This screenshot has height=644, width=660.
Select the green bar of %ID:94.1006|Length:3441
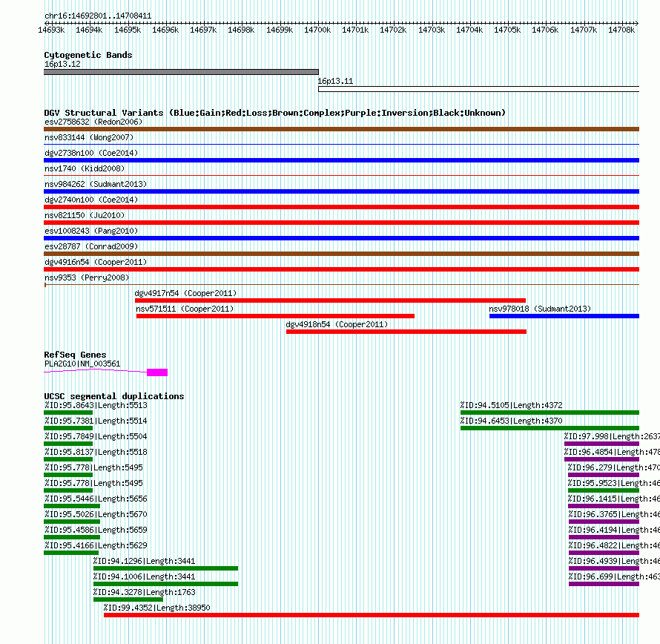[x=165, y=584]
